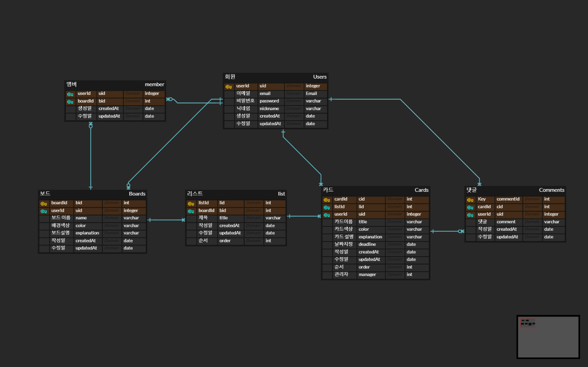
Task: Click createdAt column in member table
Action: tap(109, 108)
